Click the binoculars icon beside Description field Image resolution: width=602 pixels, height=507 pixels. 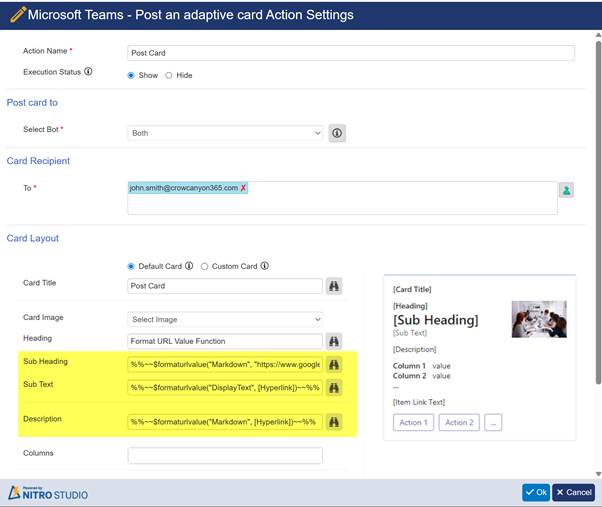[x=334, y=422]
